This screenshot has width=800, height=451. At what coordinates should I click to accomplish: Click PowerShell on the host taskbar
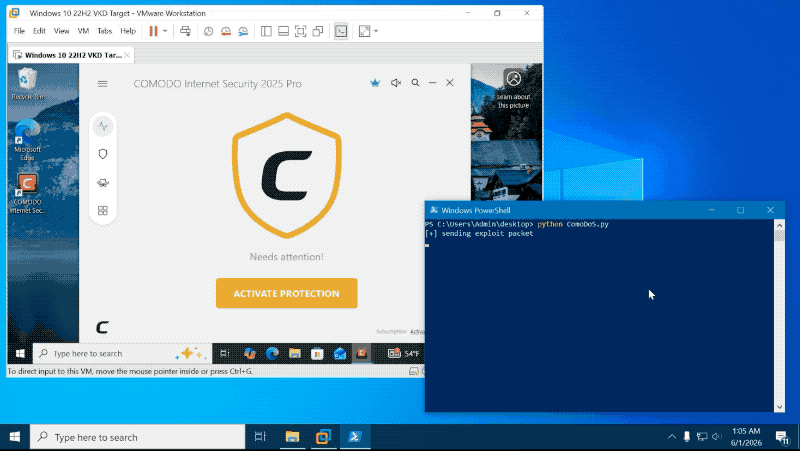355,437
